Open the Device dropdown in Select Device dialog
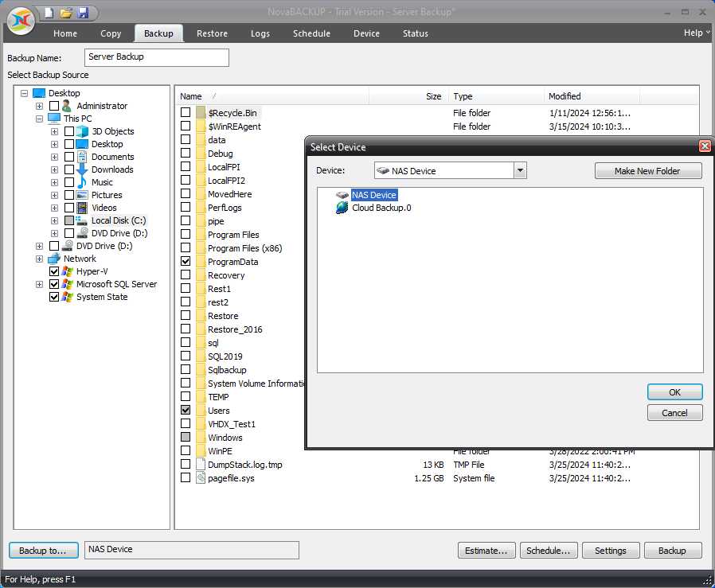715x588 pixels. [520, 169]
